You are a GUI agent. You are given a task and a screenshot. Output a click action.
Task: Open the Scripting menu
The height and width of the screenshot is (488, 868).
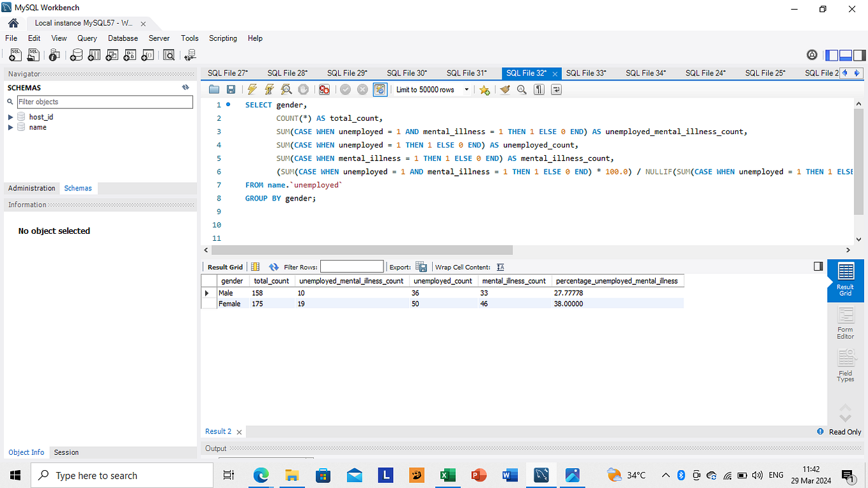(x=223, y=38)
